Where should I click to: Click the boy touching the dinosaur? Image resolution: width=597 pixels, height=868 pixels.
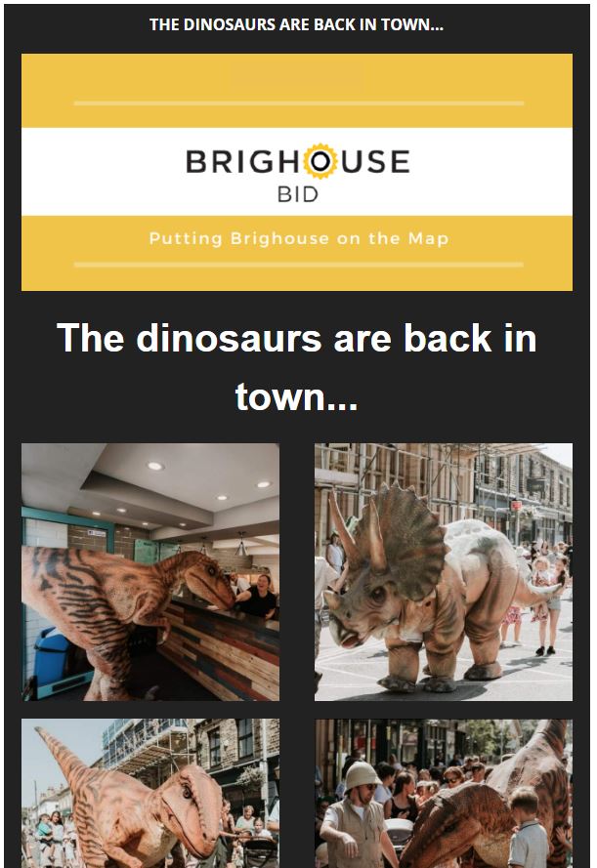click(x=528, y=828)
